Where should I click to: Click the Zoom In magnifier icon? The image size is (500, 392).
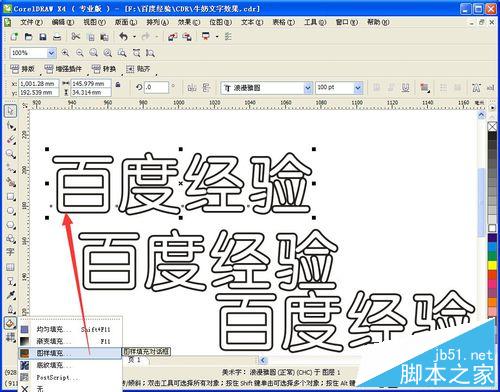[65, 53]
